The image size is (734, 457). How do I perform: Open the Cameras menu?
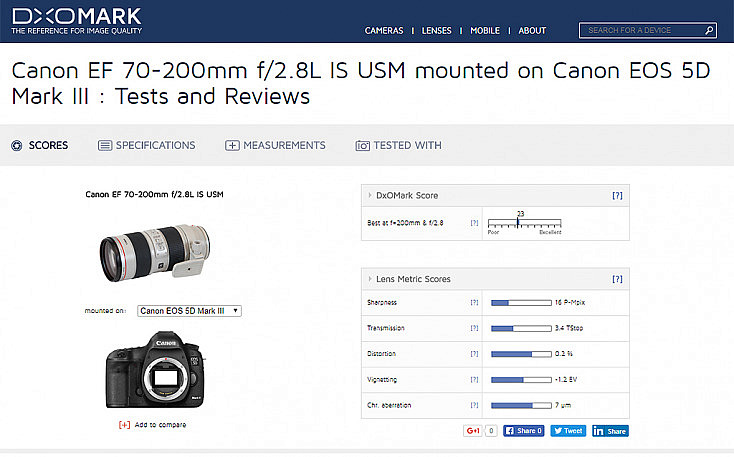384,30
